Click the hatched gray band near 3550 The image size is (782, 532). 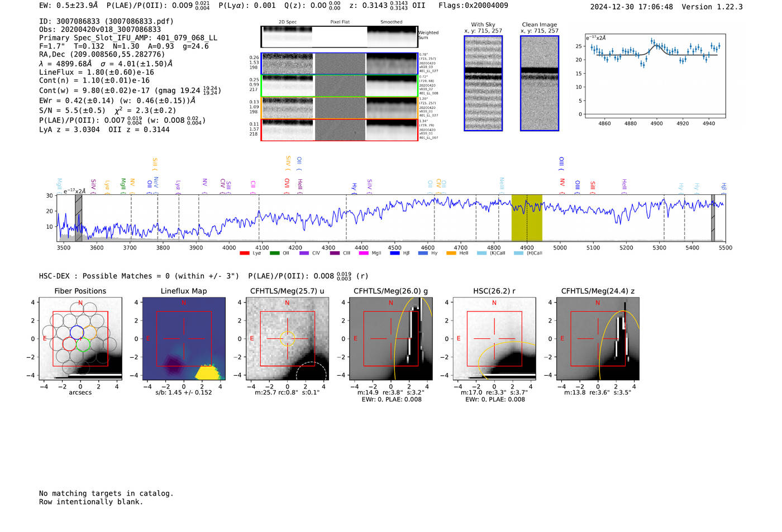pyautogui.click(x=79, y=218)
